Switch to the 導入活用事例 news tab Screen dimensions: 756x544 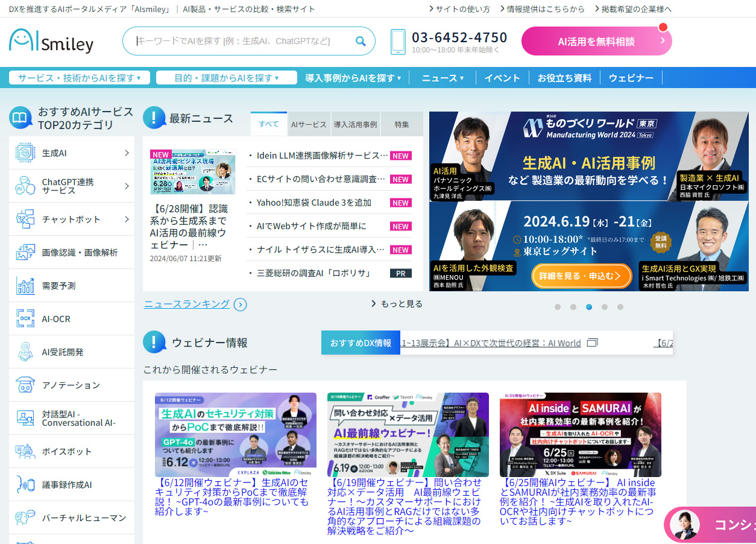point(355,124)
